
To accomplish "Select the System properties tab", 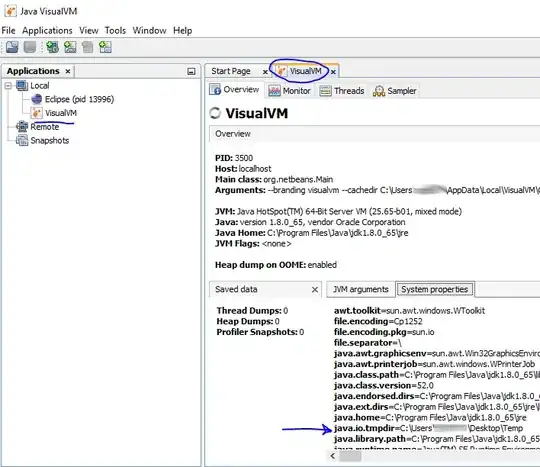I will [x=435, y=289].
